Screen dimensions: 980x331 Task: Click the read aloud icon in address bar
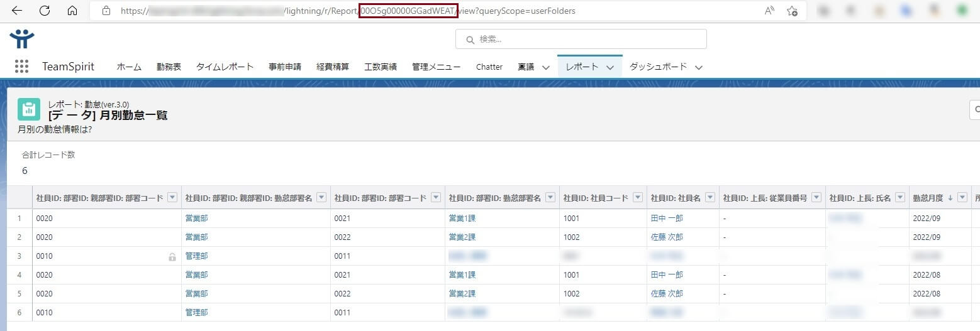coord(769,11)
